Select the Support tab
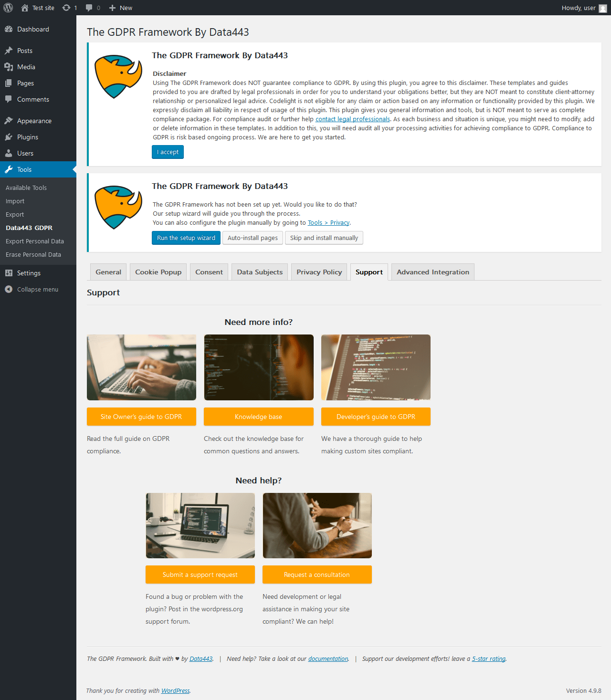 369,272
